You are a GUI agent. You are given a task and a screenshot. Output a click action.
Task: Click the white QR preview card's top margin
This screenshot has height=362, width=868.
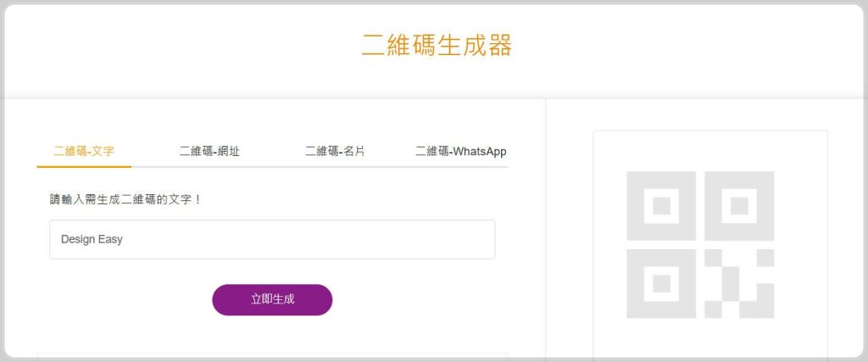point(709,142)
